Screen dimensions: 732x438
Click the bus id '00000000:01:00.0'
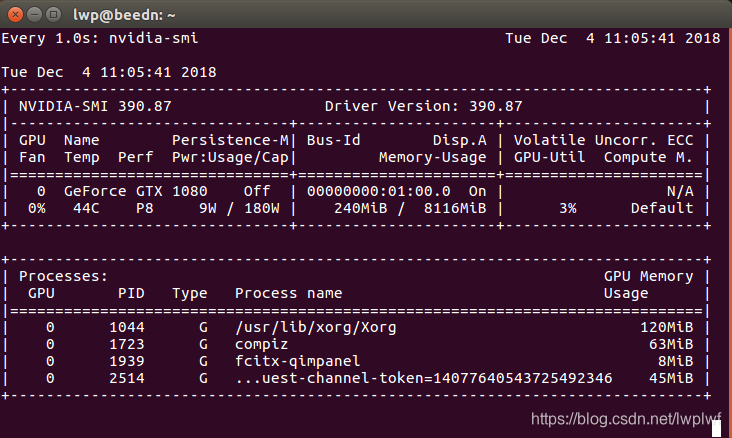[379, 191]
